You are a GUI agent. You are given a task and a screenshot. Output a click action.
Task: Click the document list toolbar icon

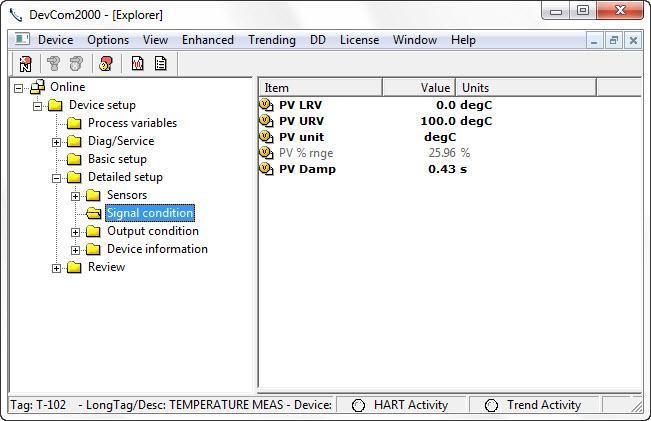point(160,63)
